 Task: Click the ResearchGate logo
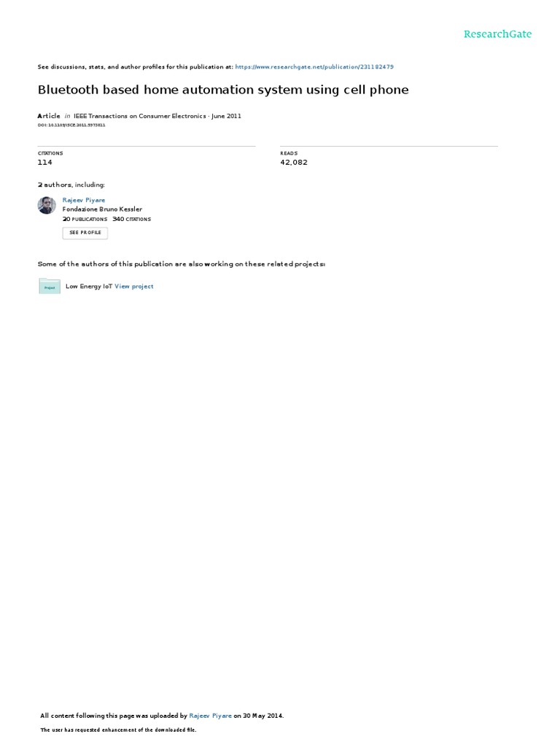pyautogui.click(x=497, y=34)
